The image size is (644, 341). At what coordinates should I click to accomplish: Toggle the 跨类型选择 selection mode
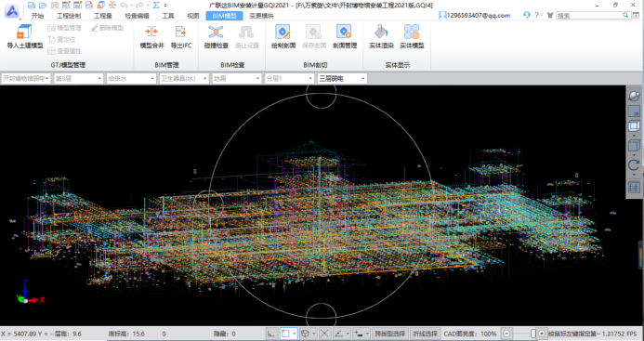[390, 334]
